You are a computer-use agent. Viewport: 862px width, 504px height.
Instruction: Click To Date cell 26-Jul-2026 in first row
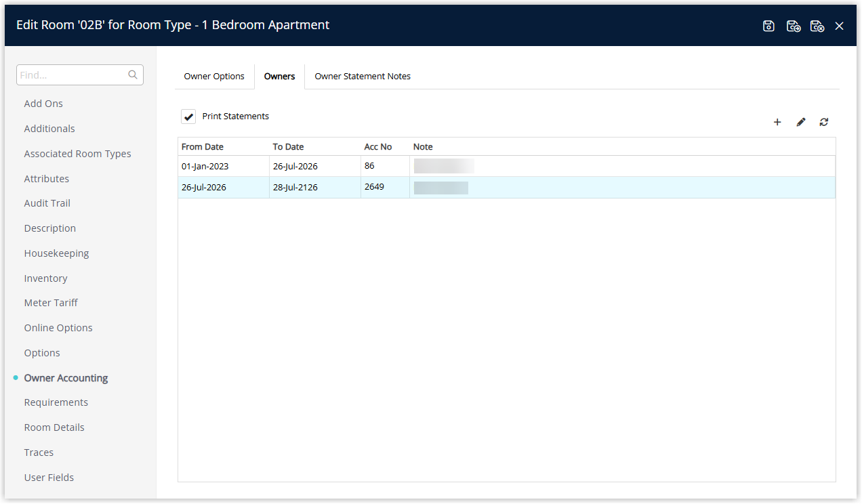pos(315,166)
